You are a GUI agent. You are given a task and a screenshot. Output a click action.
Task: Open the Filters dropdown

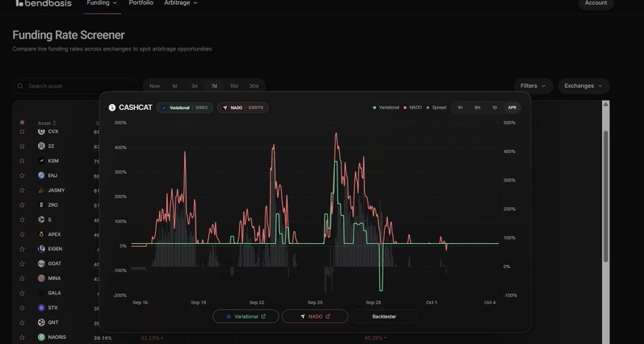click(x=533, y=86)
